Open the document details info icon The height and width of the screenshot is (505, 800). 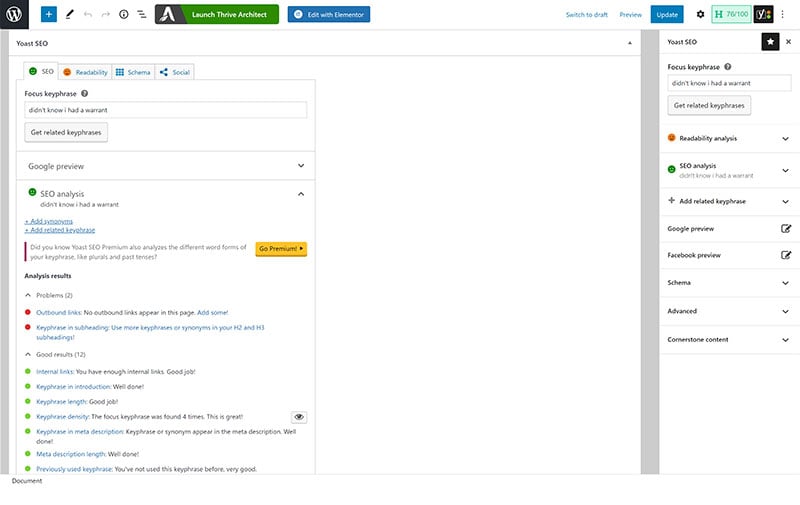(123, 14)
